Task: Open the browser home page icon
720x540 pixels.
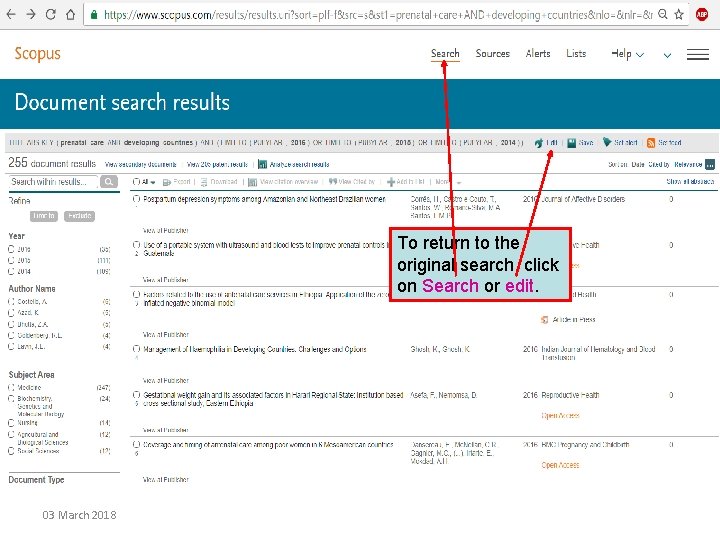Action: coord(70,15)
